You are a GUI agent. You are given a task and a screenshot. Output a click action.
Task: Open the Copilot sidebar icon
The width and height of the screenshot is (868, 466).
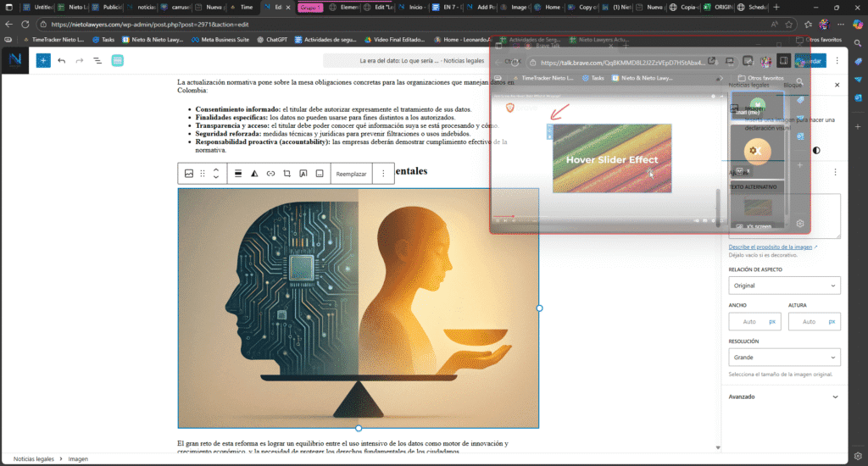click(x=858, y=25)
